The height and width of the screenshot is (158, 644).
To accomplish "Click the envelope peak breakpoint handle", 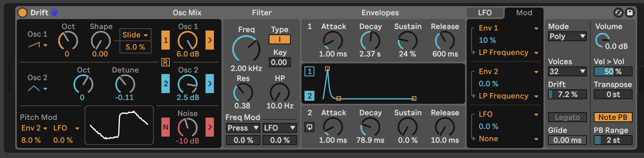I will tap(327, 69).
